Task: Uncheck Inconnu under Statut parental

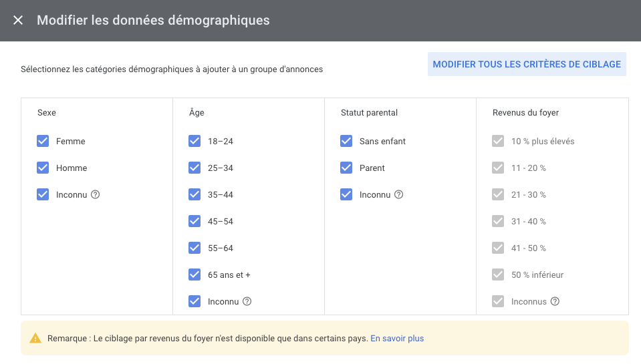Action: [346, 194]
